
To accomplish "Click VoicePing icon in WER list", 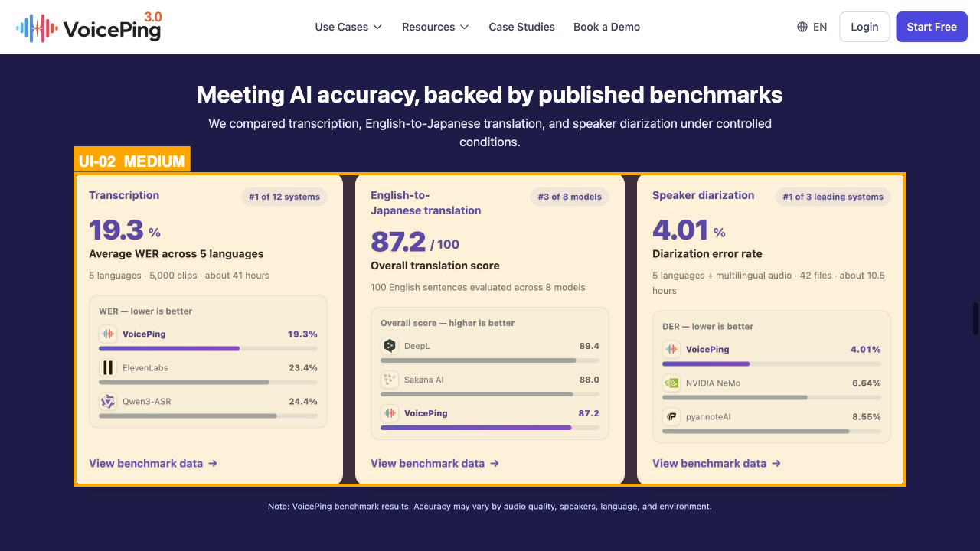I will [x=108, y=334].
